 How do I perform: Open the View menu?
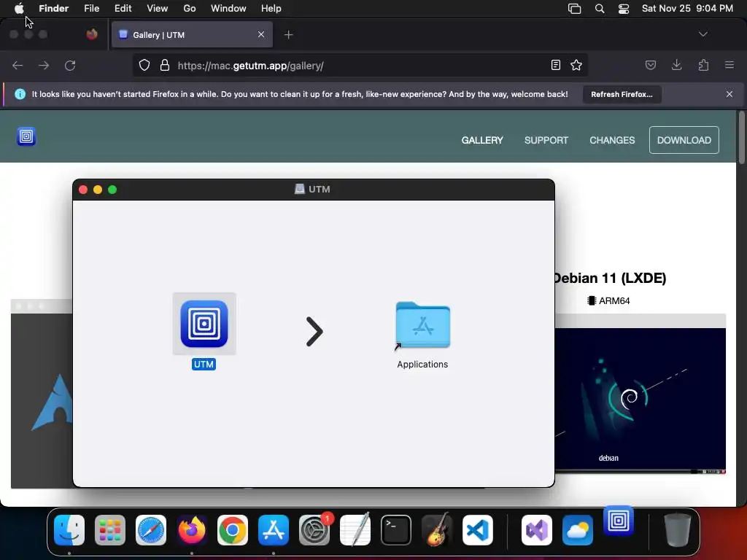click(158, 9)
